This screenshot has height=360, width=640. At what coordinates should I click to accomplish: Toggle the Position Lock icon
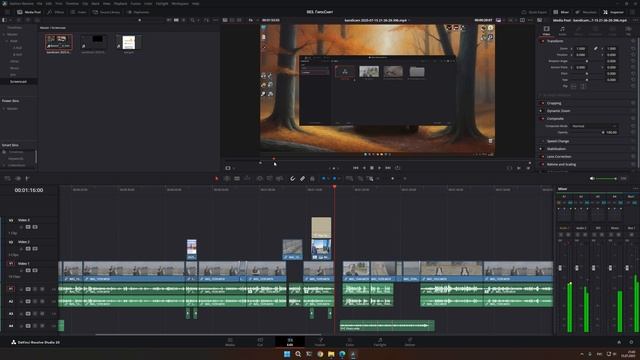click(x=312, y=178)
